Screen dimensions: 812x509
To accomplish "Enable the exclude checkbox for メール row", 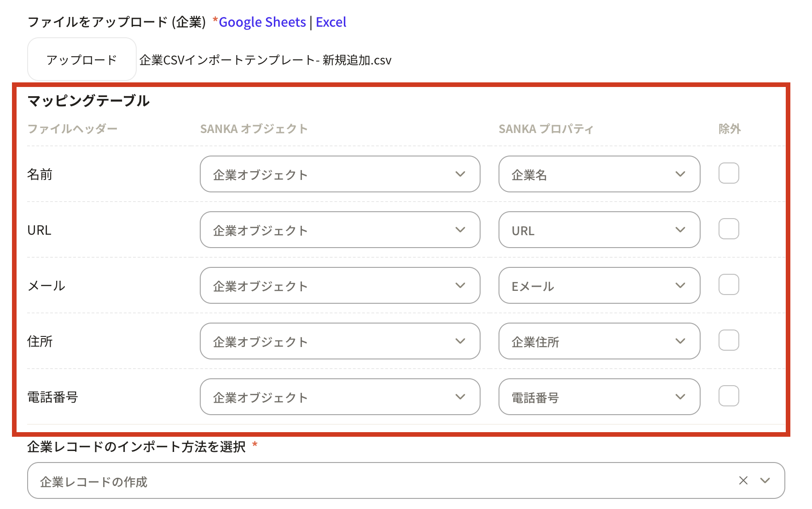I will coord(729,285).
